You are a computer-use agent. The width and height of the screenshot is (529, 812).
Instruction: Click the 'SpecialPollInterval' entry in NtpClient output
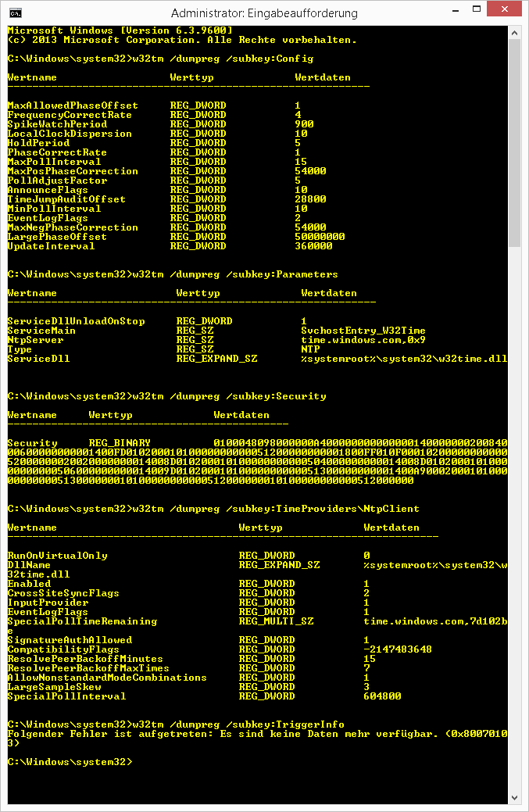click(x=66, y=696)
